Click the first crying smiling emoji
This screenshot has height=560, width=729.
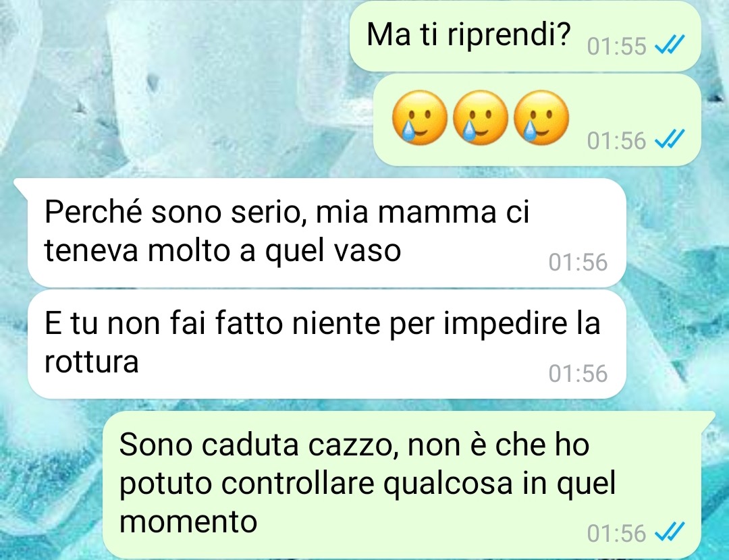pyautogui.click(x=419, y=117)
